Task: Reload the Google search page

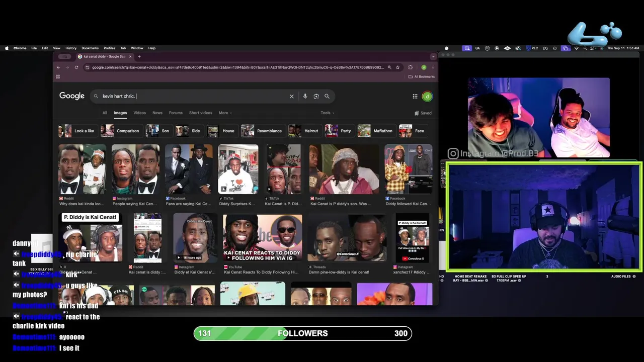Action: [x=76, y=67]
